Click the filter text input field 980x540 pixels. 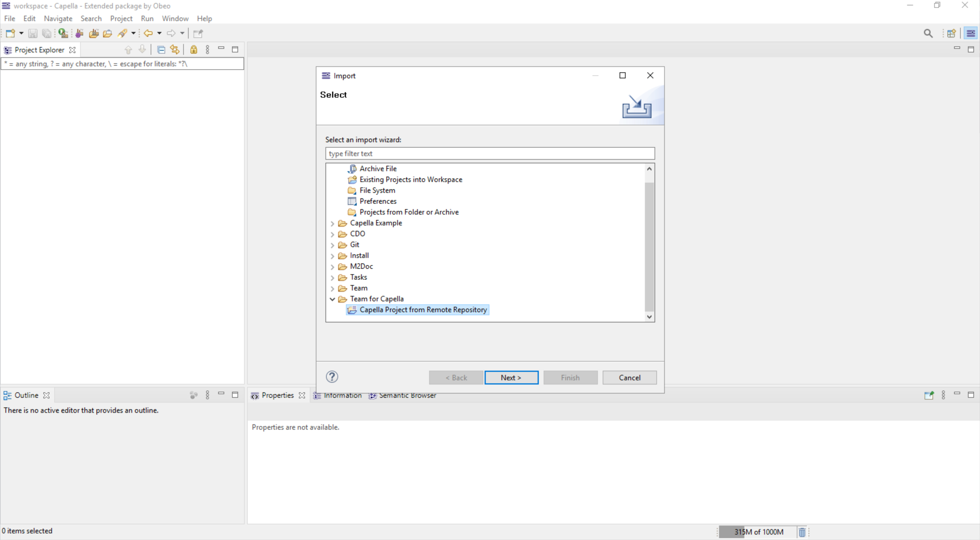click(x=489, y=154)
